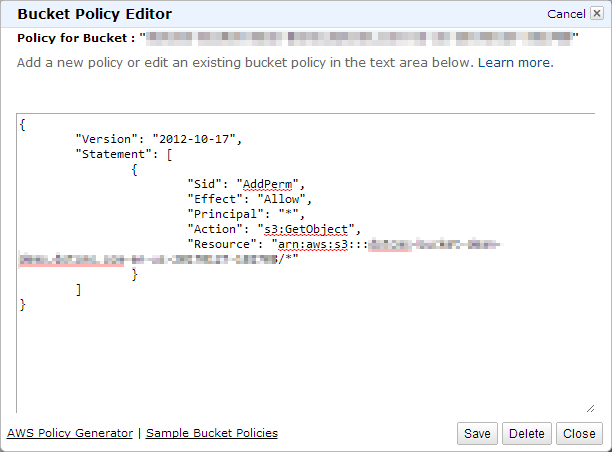This screenshot has height=452, width=612.
Task: Click the "Resource" key in the policy
Action: (221, 244)
